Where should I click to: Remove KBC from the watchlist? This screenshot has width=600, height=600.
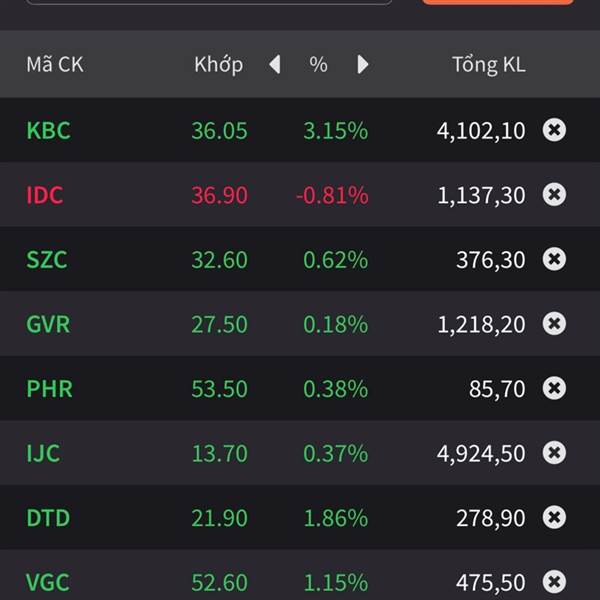[x=554, y=130]
